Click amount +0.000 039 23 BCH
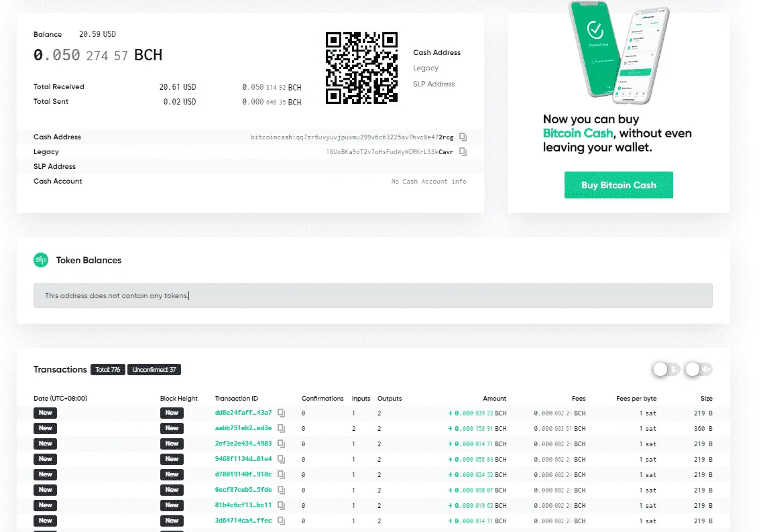This screenshot has height=532, width=761. (477, 413)
